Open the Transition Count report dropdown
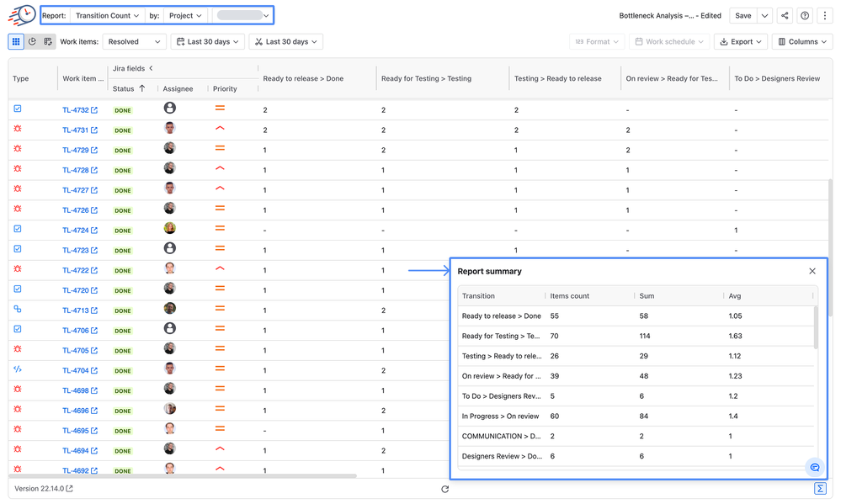This screenshot has width=841, height=504. (x=107, y=15)
